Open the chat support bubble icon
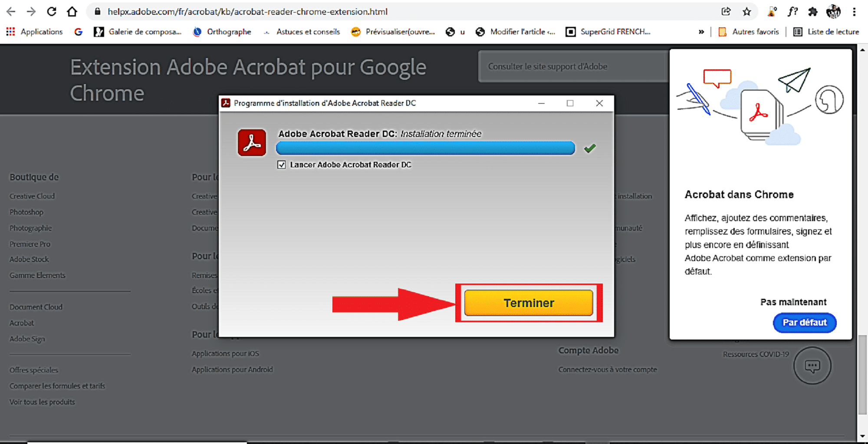The image size is (868, 444). click(812, 366)
